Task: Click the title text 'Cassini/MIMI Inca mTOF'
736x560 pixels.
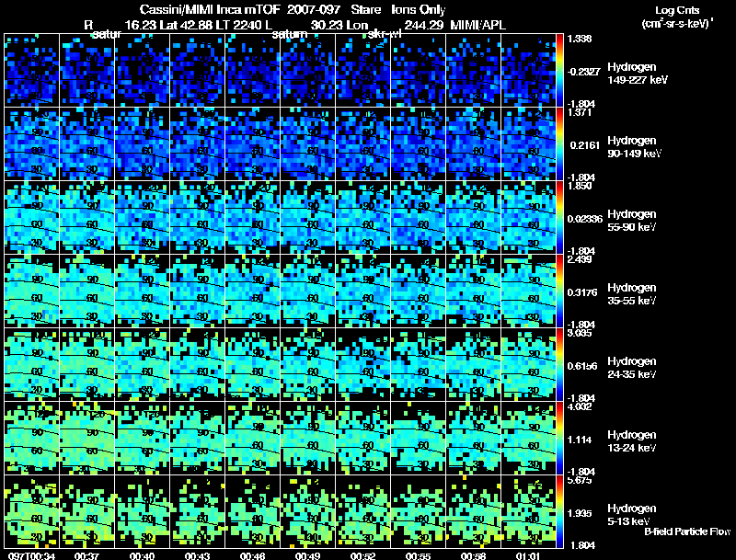Action: coord(210,10)
